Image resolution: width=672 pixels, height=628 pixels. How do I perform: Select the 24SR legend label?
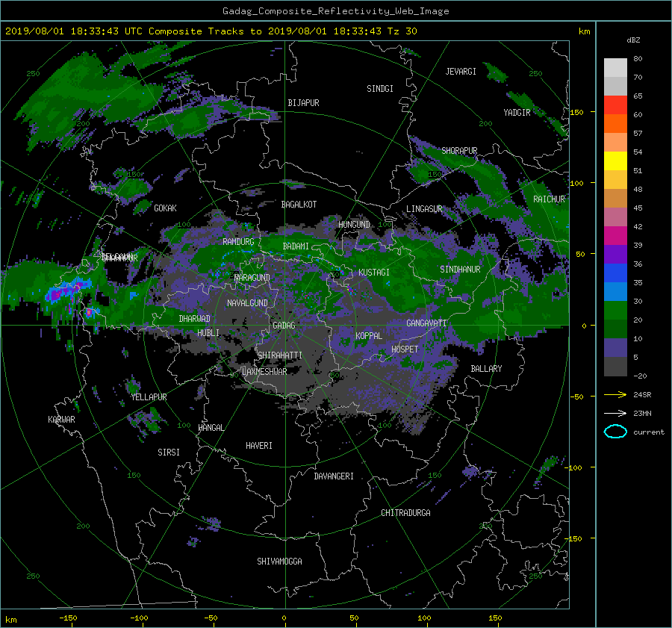click(642, 394)
